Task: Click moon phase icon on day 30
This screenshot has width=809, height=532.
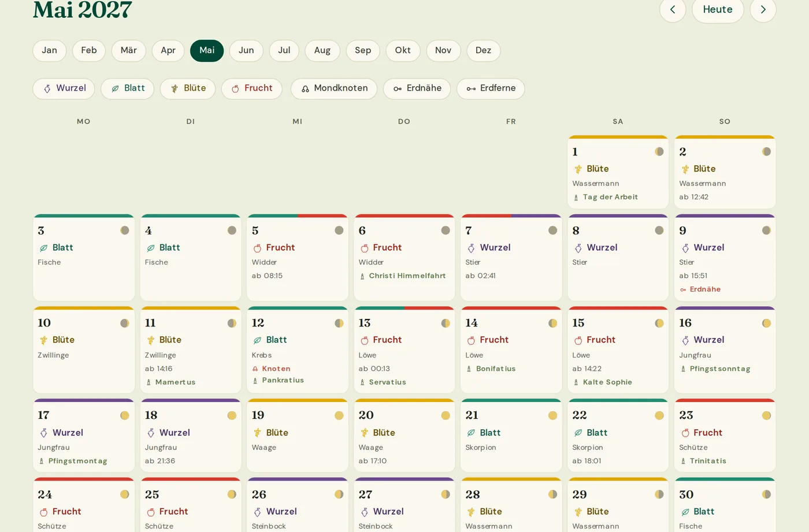Action: click(x=766, y=494)
